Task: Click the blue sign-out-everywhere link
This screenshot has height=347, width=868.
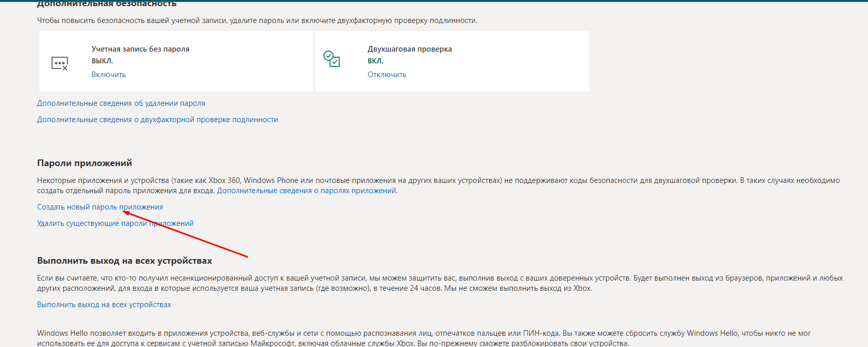Action: pyautogui.click(x=104, y=305)
